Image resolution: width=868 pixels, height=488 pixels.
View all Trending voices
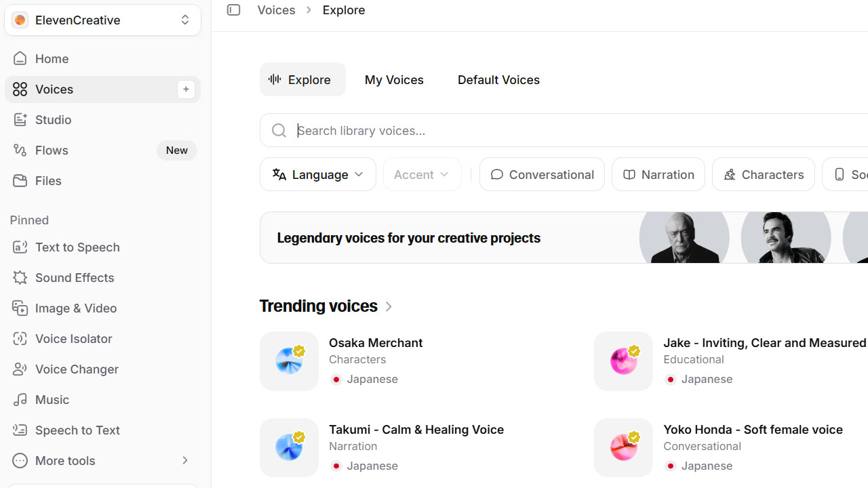tap(388, 306)
